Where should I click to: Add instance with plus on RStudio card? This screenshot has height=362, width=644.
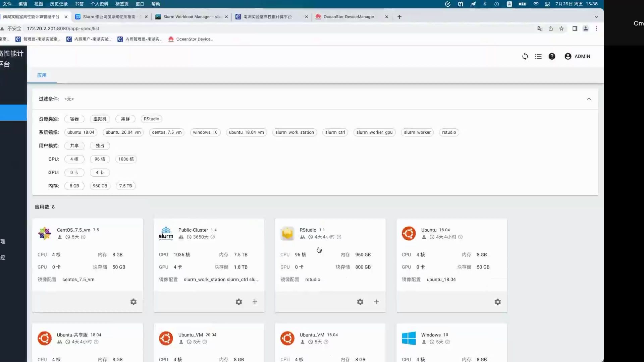coord(376,302)
